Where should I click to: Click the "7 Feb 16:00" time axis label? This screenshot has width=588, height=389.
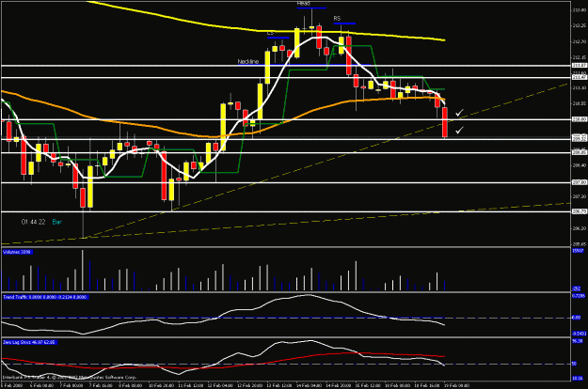pos(101,385)
